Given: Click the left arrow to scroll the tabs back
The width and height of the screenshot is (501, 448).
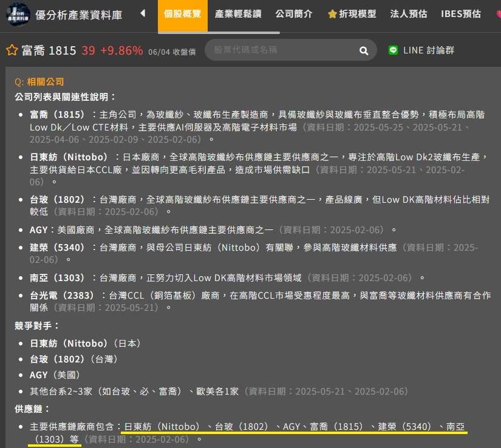Looking at the screenshot, I should click(x=143, y=13).
